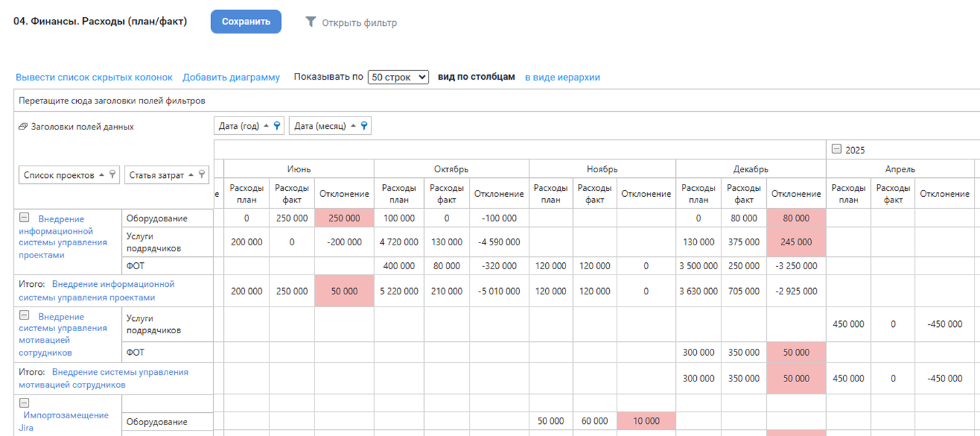Collapse Внедрение информационной системы управления проектами row

(x=24, y=218)
